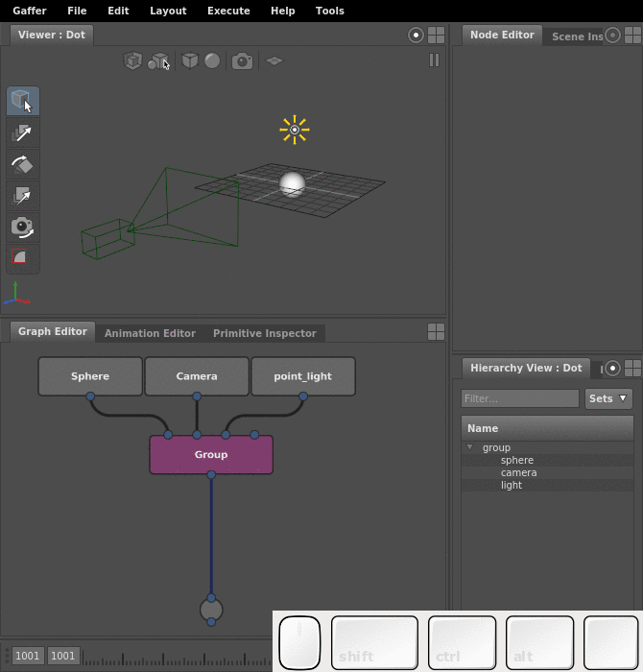Open the expansion cube menu in Viewer toolbar

click(x=132, y=60)
